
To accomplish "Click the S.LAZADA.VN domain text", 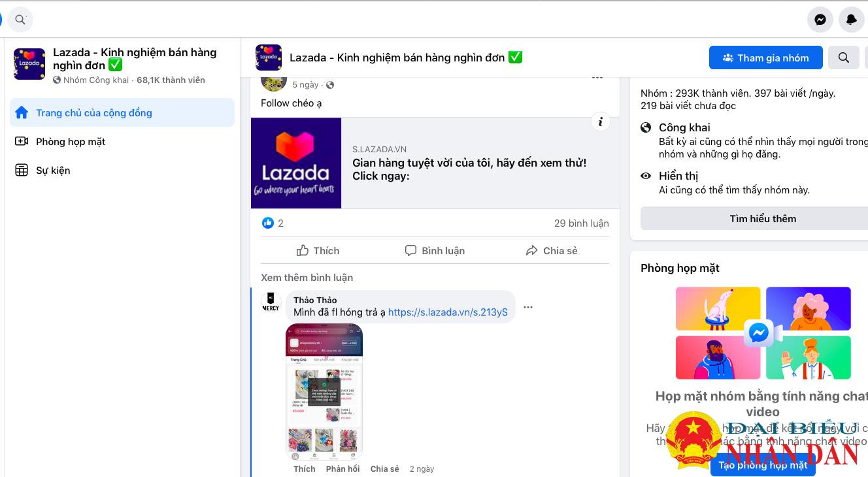I will (x=379, y=149).
